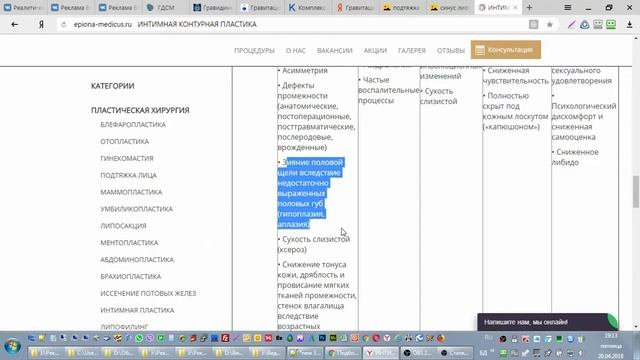Open the ИССЕЧЕНИЕ ПОТОВЫХ ЖЕЛЕЗ link
Image resolution: width=640 pixels, height=360 pixels.
click(x=148, y=293)
